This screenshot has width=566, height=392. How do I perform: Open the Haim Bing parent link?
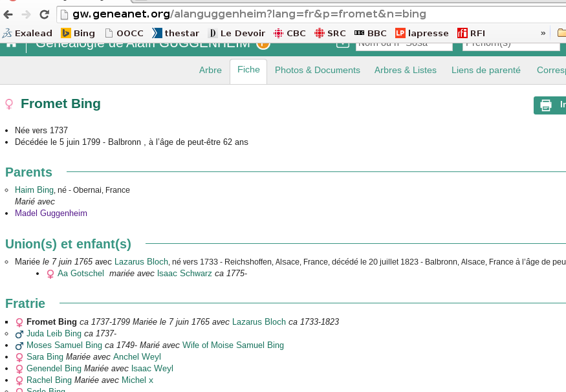pyautogui.click(x=34, y=190)
